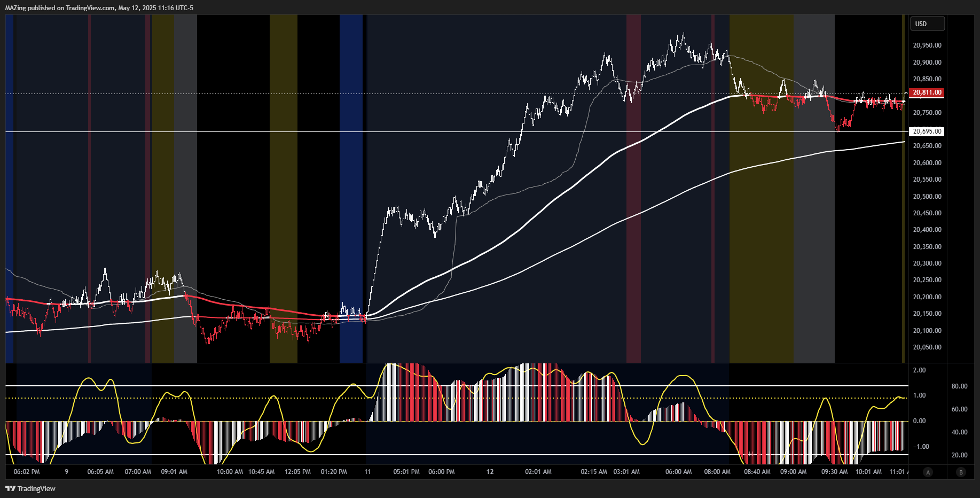Click the 20,500.00 price scale label
Image resolution: width=980 pixels, height=498 pixels.
tap(927, 197)
